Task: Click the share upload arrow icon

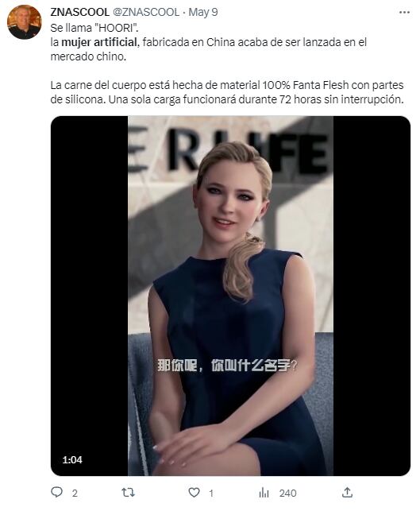Action: tap(348, 493)
